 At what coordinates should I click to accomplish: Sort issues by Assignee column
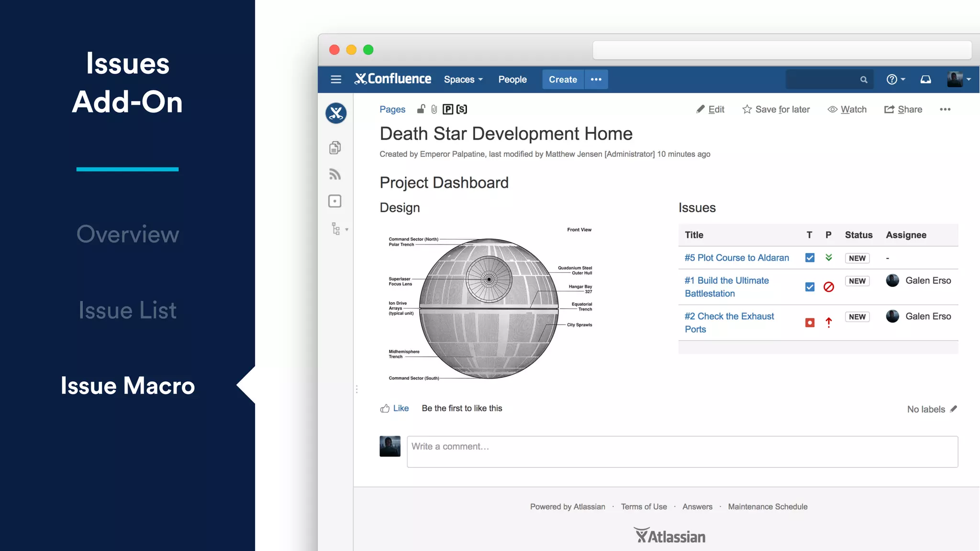tap(906, 235)
